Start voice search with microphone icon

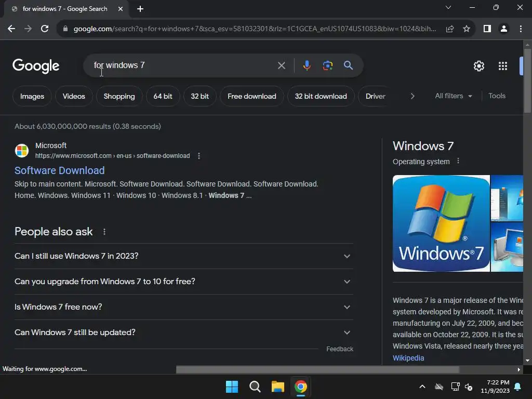click(307, 65)
